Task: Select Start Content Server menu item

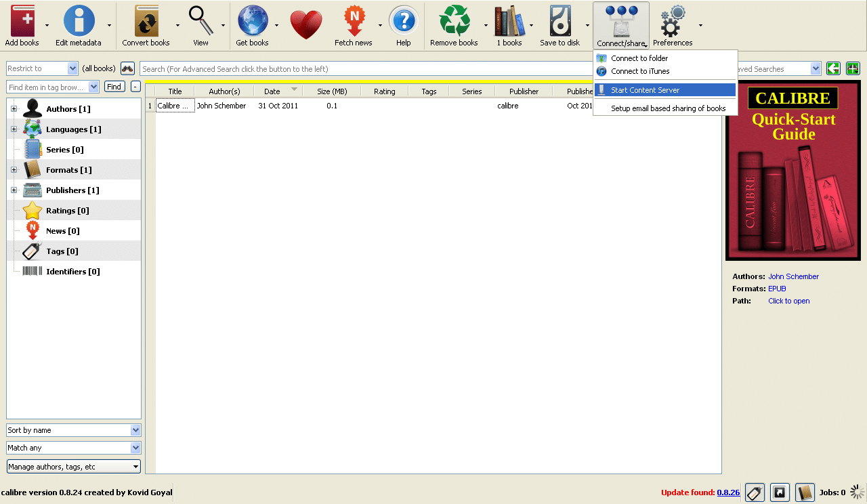Action: coord(645,90)
